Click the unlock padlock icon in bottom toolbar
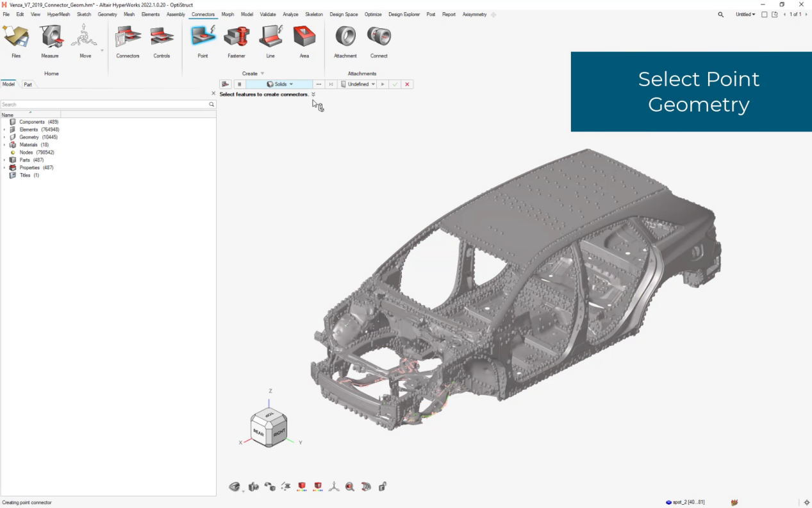 [383, 487]
